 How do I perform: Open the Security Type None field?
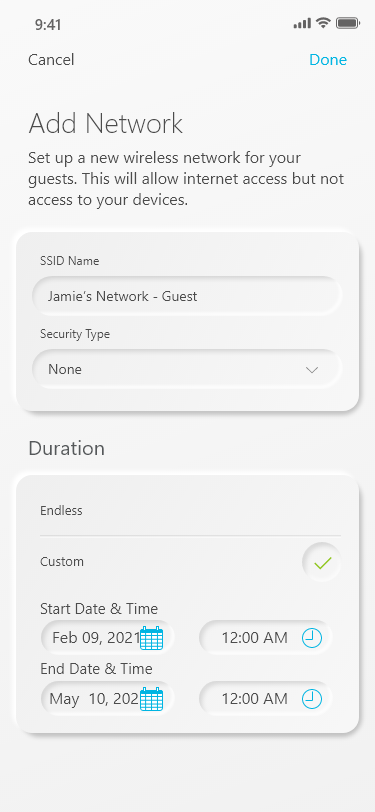(x=187, y=369)
